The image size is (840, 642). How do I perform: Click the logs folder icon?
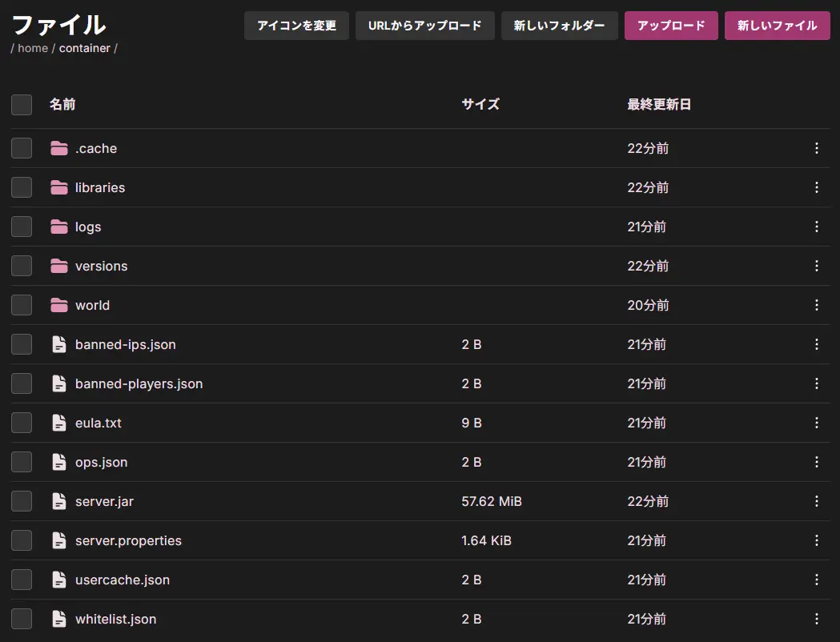tap(59, 227)
